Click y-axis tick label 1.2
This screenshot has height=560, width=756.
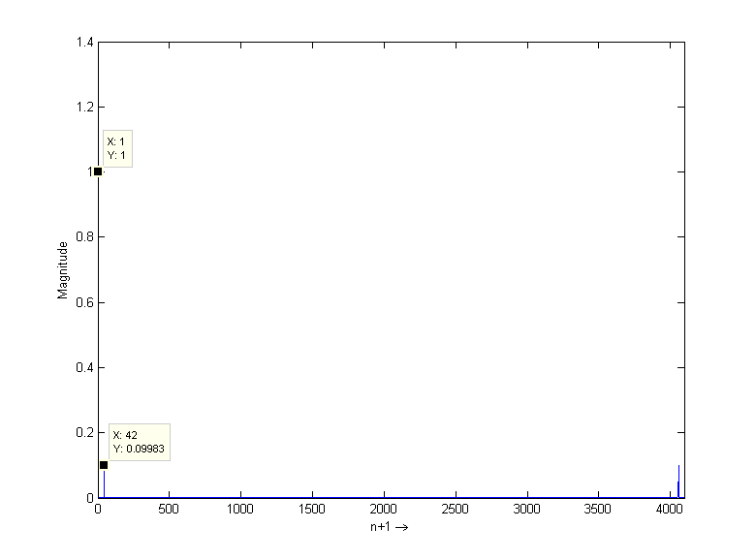point(85,107)
